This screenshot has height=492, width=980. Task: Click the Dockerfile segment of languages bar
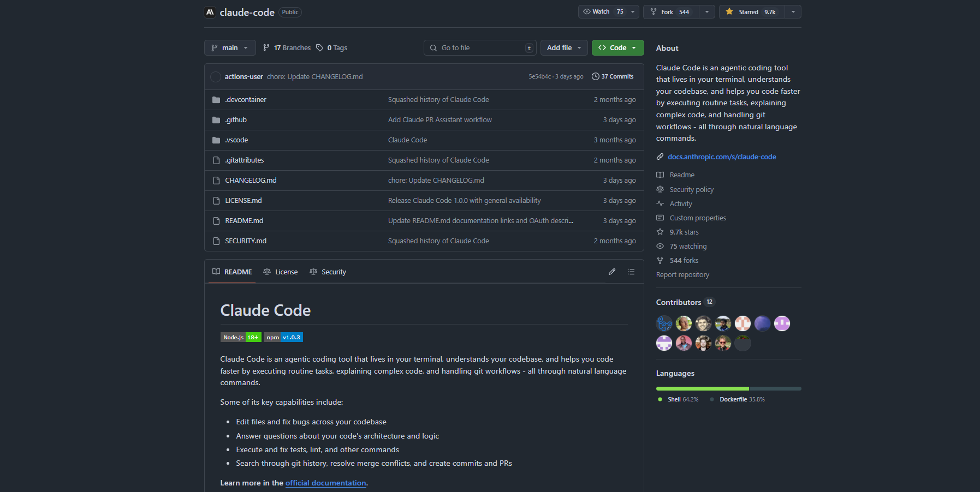coord(775,388)
